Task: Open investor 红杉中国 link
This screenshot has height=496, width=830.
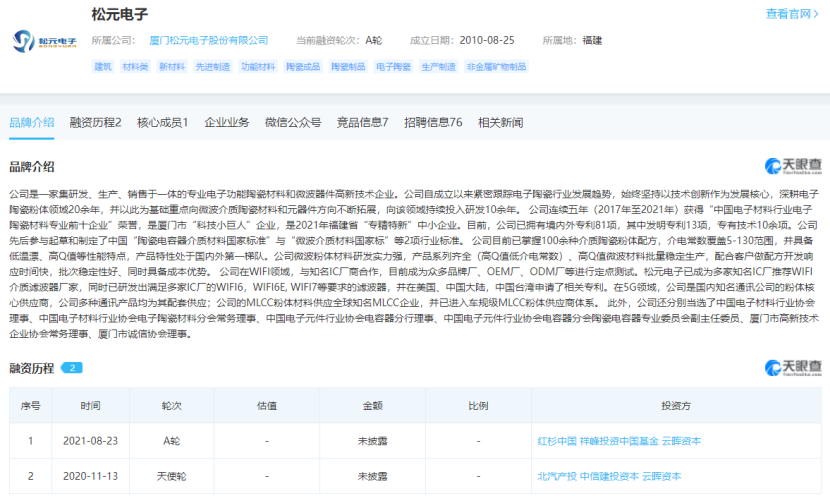Action: pos(557,441)
